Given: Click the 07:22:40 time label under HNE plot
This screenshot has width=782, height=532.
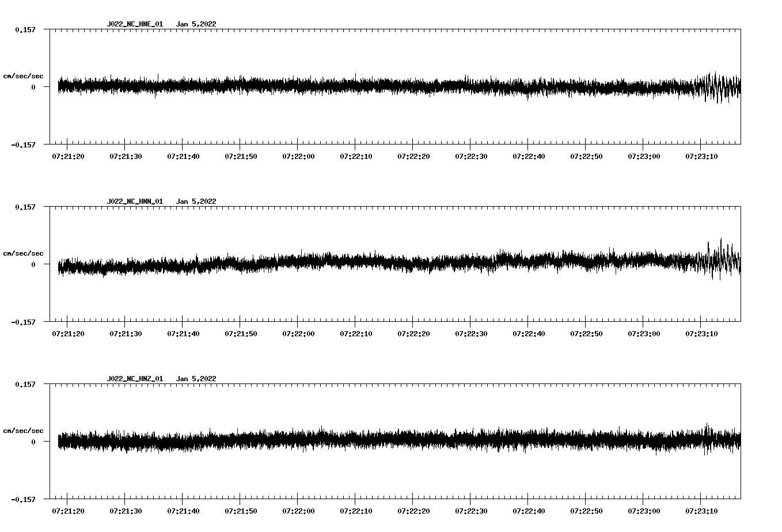Looking at the screenshot, I should click(x=529, y=156).
